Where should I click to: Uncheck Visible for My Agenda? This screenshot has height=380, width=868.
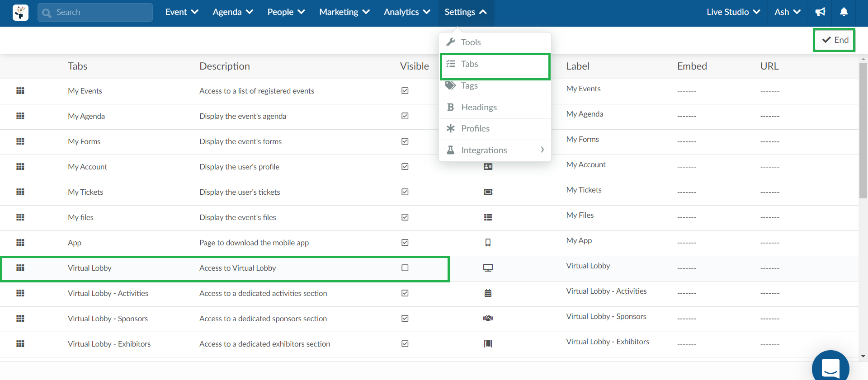click(405, 116)
